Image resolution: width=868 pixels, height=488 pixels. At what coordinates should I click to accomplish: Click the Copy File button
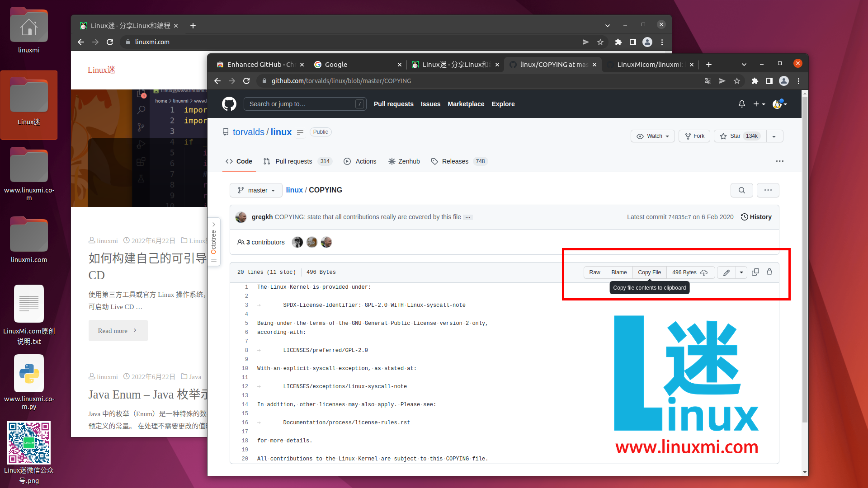[x=649, y=272]
